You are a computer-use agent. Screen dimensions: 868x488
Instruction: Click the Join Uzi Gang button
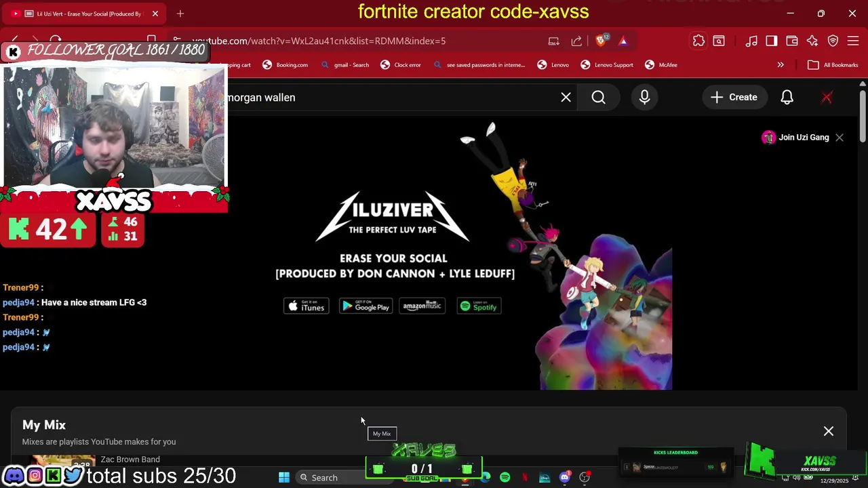click(x=795, y=138)
